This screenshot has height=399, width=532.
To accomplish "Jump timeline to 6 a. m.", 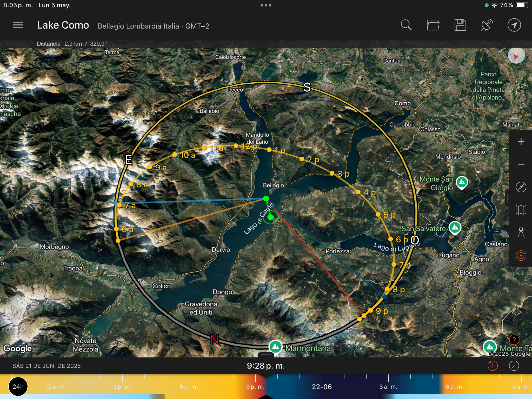I will coord(455,387).
